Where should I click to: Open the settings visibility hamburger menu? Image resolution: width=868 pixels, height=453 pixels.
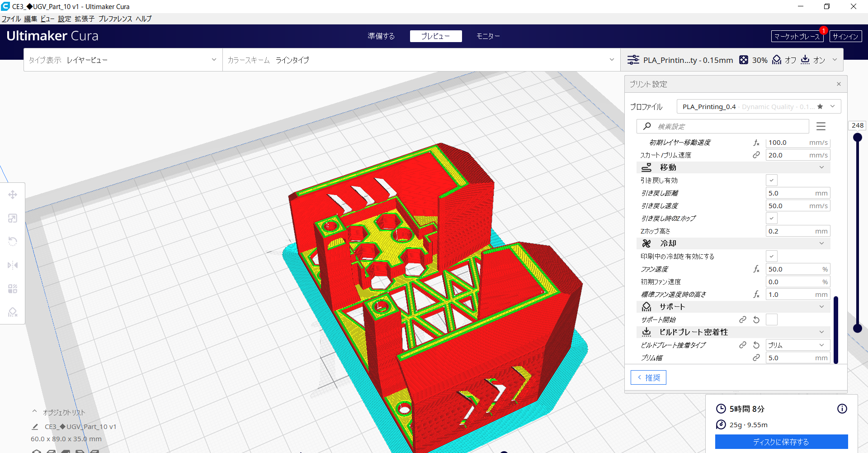pos(821,126)
